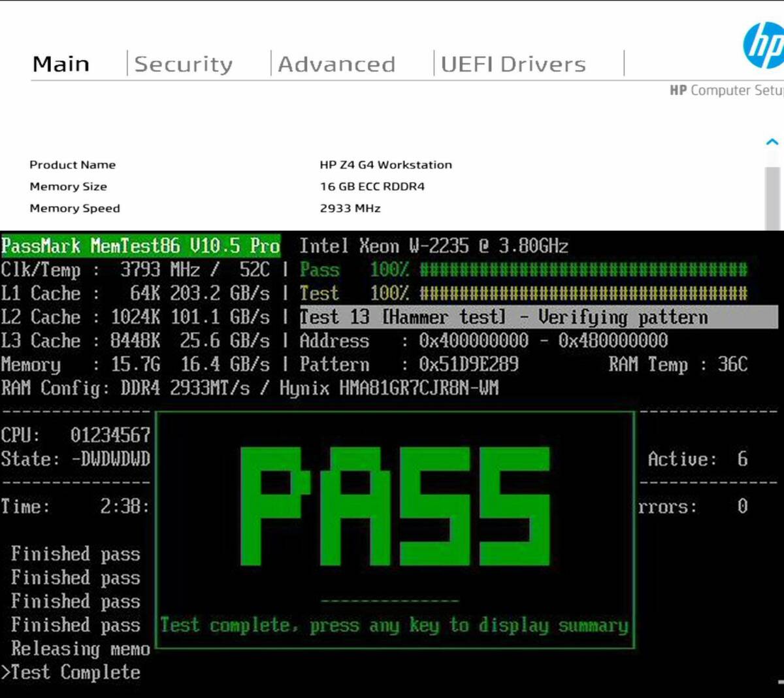
Task: Click the Product Name label
Action: [73, 165]
